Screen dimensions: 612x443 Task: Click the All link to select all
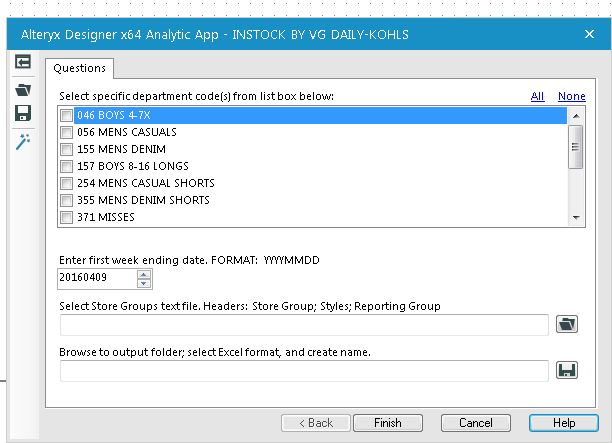(x=538, y=96)
